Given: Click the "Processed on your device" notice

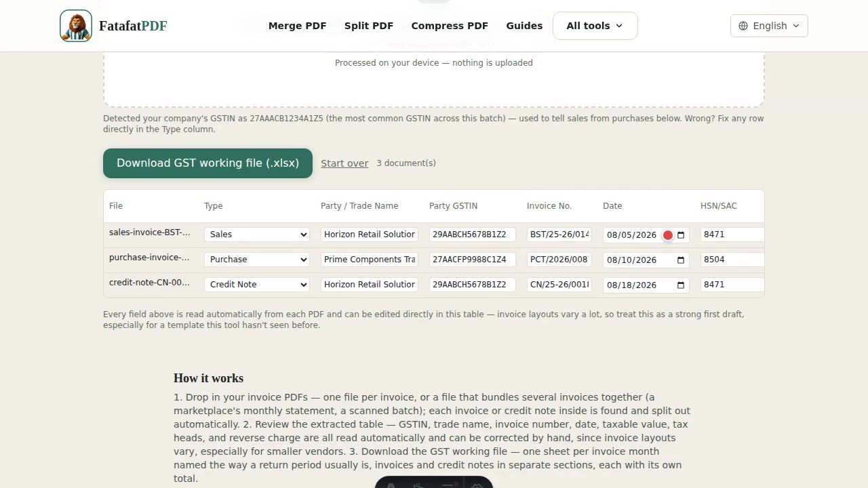Looking at the screenshot, I should (x=434, y=63).
